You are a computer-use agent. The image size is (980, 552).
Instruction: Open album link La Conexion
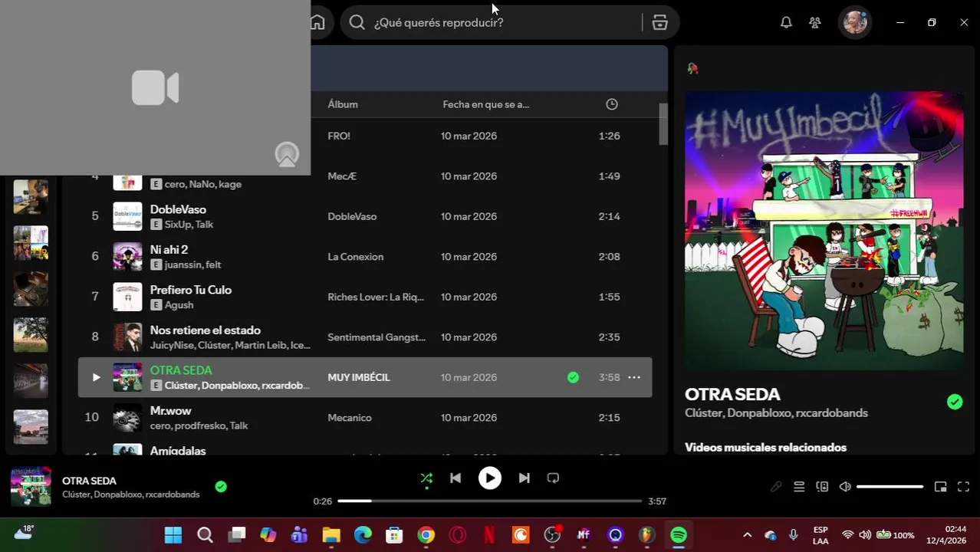356,257
